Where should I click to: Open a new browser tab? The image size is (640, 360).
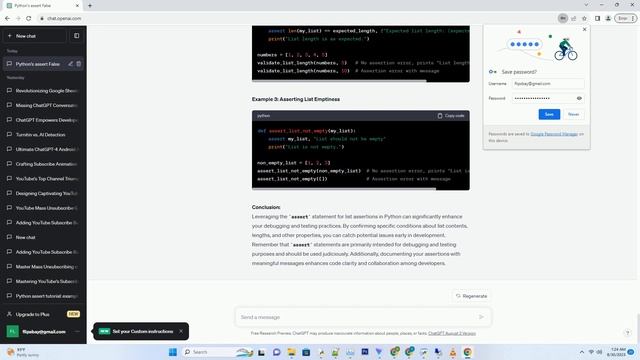pyautogui.click(x=90, y=6)
